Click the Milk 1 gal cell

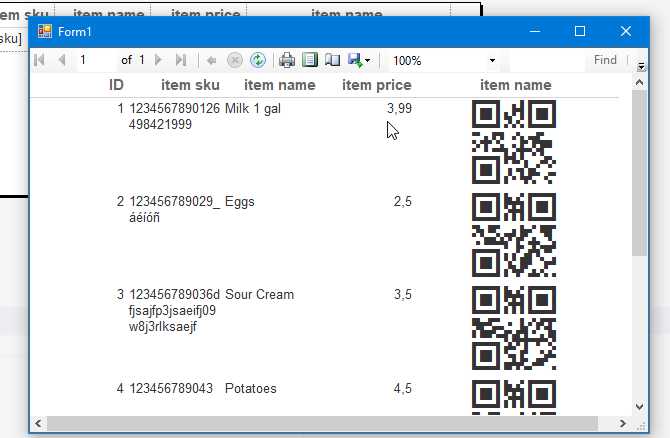253,109
